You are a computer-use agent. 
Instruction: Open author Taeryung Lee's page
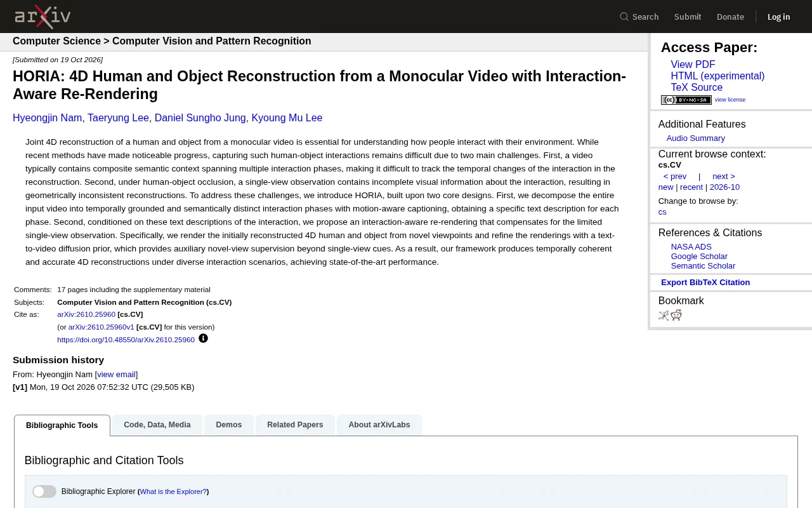coord(118,118)
